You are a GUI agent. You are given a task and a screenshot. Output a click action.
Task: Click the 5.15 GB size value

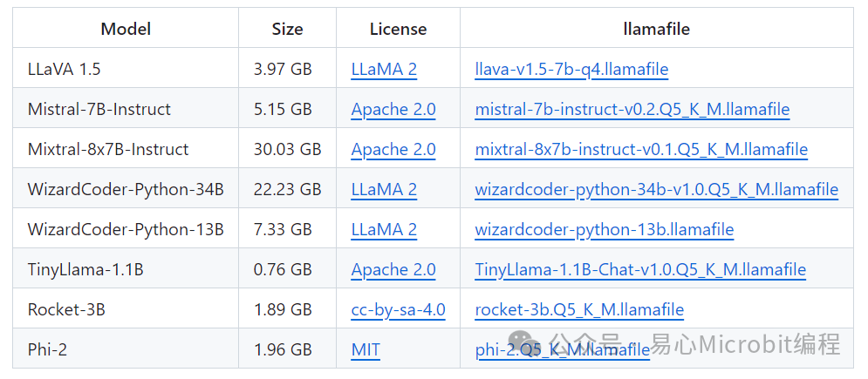pos(283,110)
